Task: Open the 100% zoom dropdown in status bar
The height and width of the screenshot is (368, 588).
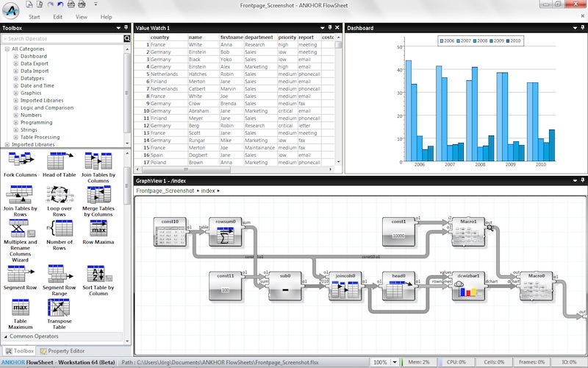Action: pyautogui.click(x=395, y=362)
